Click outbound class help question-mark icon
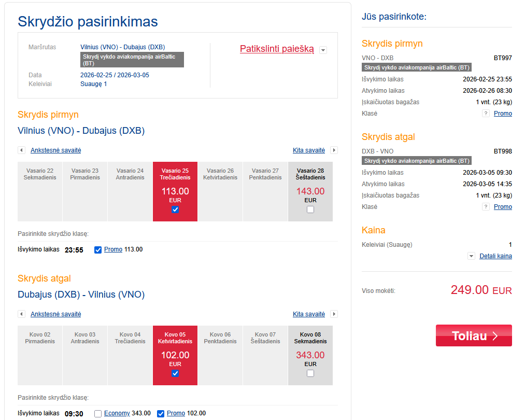The height and width of the screenshot is (420, 525). [486, 114]
